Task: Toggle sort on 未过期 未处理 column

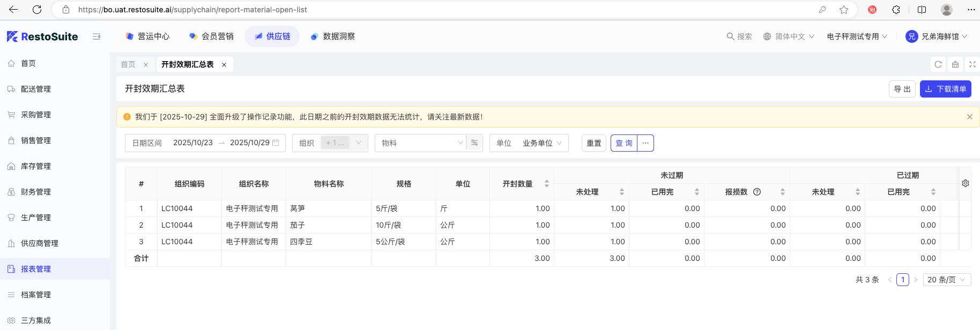Action: [x=621, y=192]
